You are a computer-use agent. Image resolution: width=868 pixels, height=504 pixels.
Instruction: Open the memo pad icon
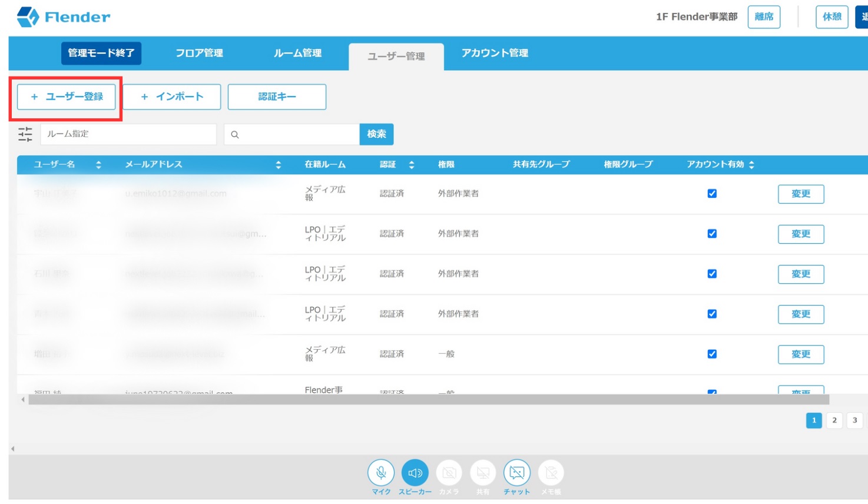click(551, 472)
